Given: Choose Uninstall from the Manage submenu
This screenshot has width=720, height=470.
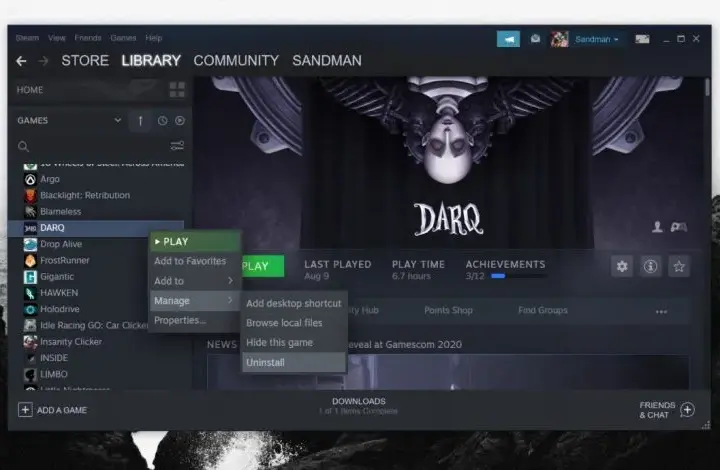Looking at the screenshot, I should [x=293, y=362].
